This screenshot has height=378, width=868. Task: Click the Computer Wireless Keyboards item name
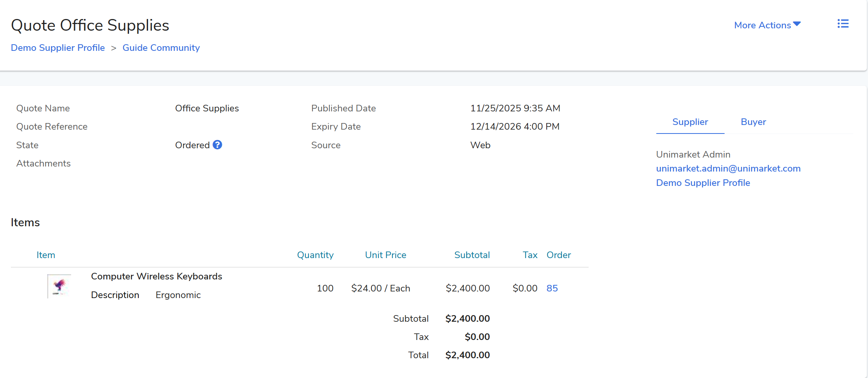pos(156,276)
